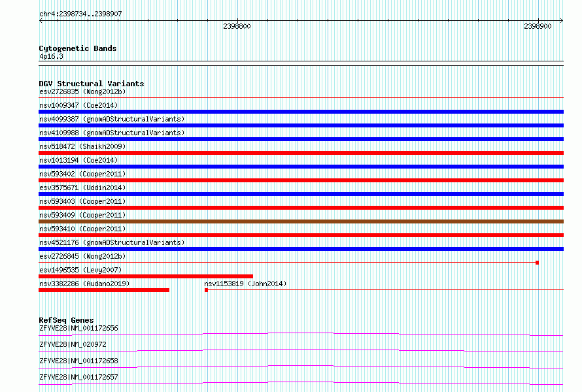
Task: Click variant label nsv1153819 (John2014)
Action: (245, 284)
